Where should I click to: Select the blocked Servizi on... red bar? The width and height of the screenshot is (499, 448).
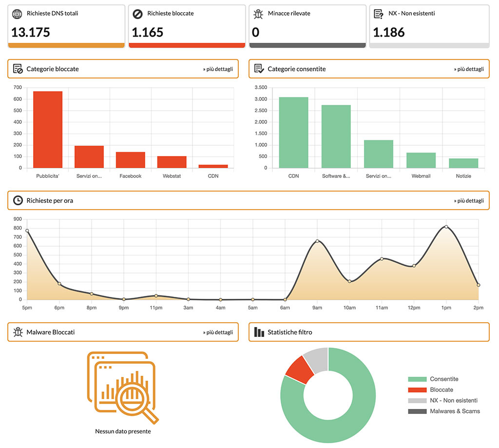tap(89, 156)
